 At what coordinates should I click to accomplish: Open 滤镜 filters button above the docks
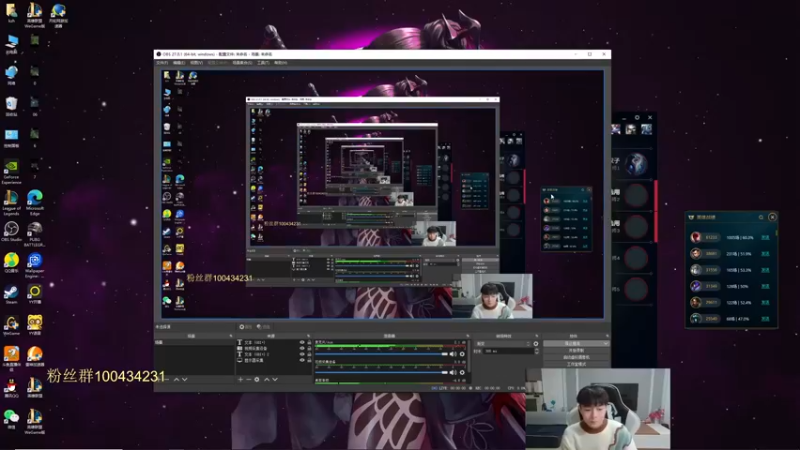pyautogui.click(x=264, y=327)
